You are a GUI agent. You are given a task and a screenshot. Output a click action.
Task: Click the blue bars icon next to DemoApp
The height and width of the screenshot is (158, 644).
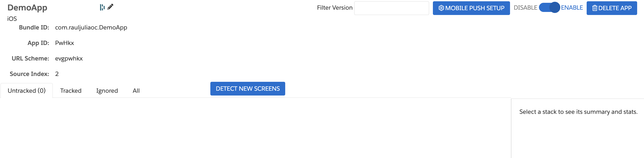[x=102, y=7]
